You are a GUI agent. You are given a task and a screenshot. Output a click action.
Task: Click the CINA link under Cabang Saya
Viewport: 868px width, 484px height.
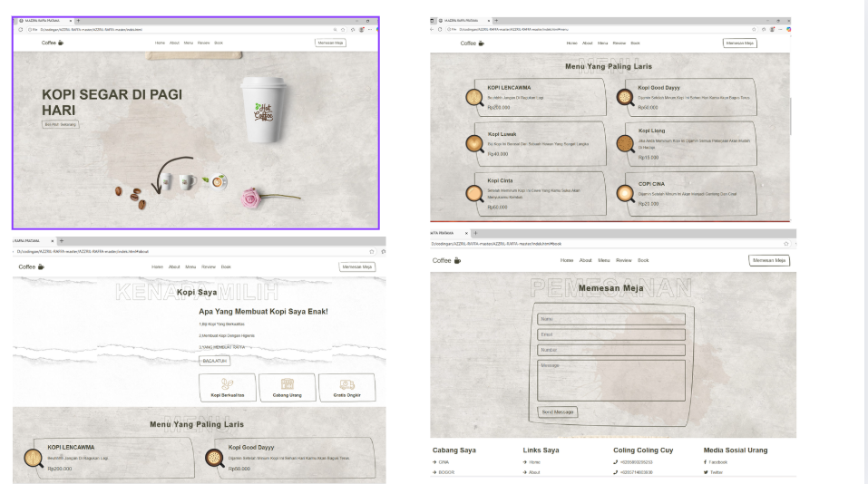point(444,462)
